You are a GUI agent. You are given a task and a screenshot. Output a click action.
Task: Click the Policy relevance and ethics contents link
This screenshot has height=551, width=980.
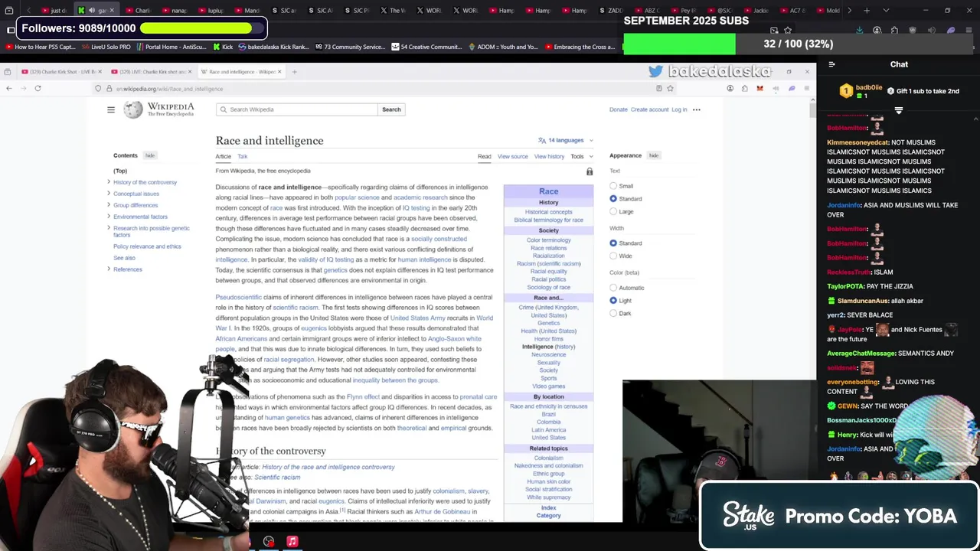[x=147, y=246]
